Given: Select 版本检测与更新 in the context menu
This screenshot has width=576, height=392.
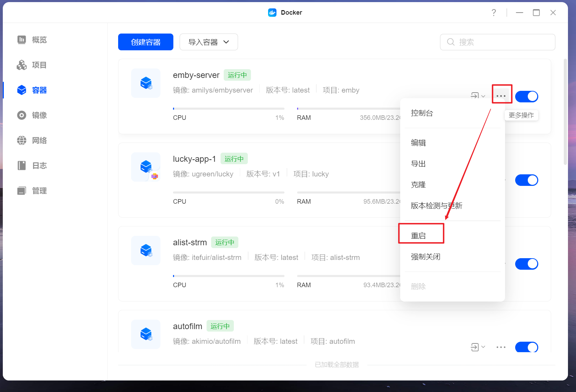Looking at the screenshot, I should [437, 206].
